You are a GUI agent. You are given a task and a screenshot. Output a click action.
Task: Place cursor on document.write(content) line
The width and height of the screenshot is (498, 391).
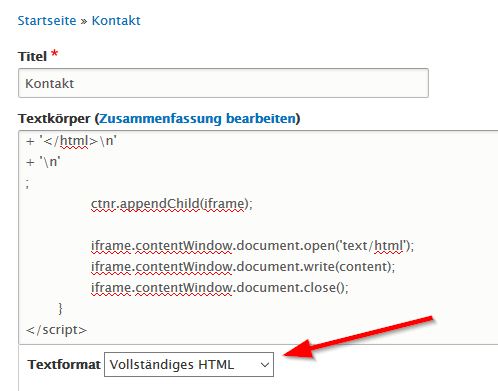(243, 267)
